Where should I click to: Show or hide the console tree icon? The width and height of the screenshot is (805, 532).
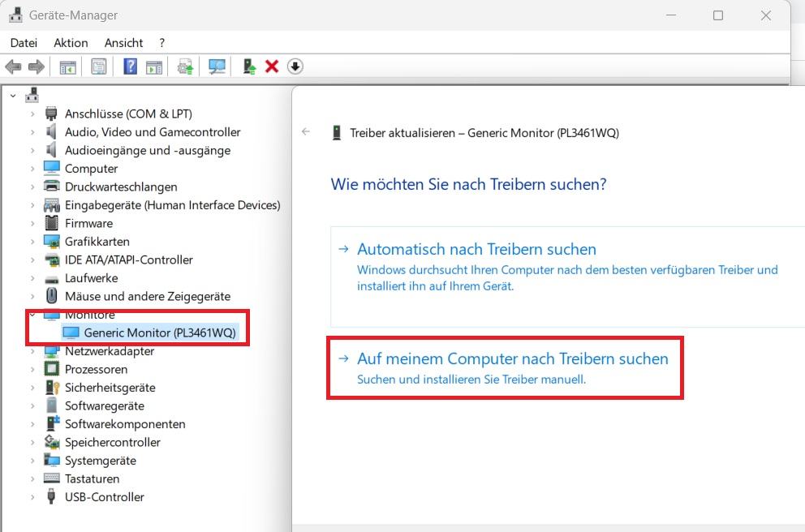click(68, 66)
